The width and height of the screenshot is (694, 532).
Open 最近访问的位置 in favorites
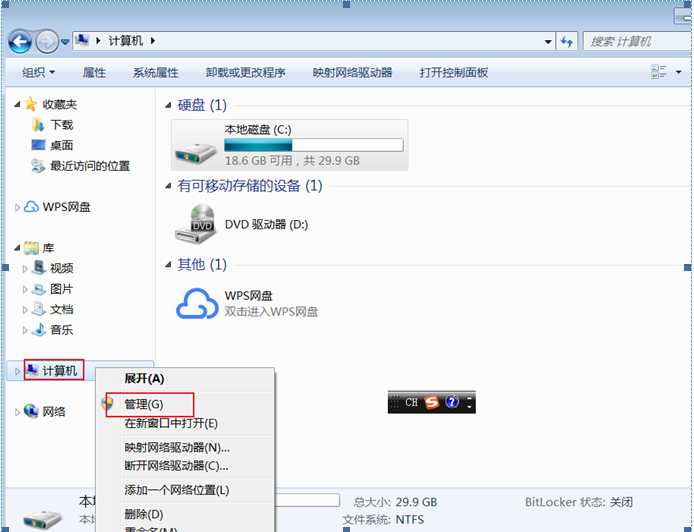click(x=90, y=166)
